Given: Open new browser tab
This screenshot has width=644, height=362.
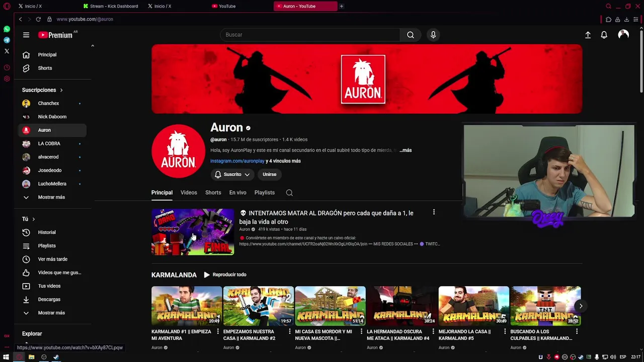Looking at the screenshot, I should [x=341, y=6].
